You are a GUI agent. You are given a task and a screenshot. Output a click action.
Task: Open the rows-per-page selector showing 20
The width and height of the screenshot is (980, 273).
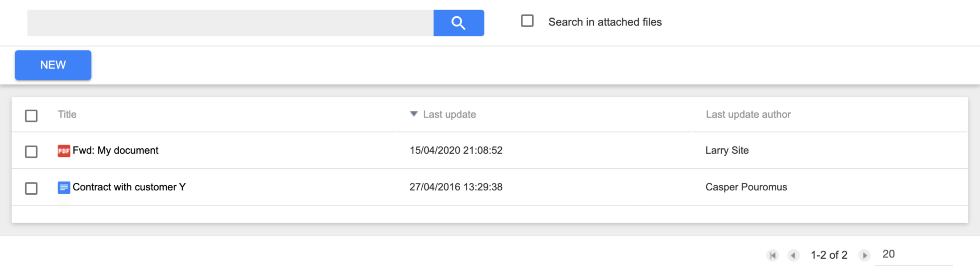[x=914, y=254]
